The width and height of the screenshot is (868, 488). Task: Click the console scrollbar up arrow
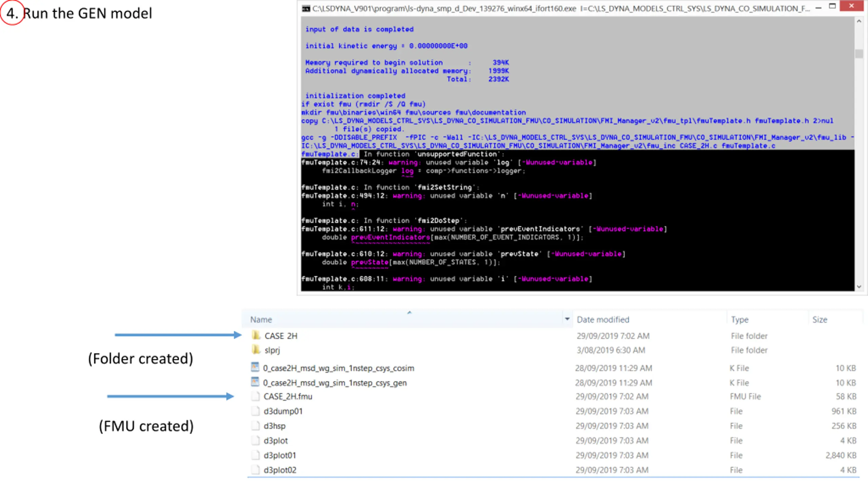pyautogui.click(x=859, y=21)
